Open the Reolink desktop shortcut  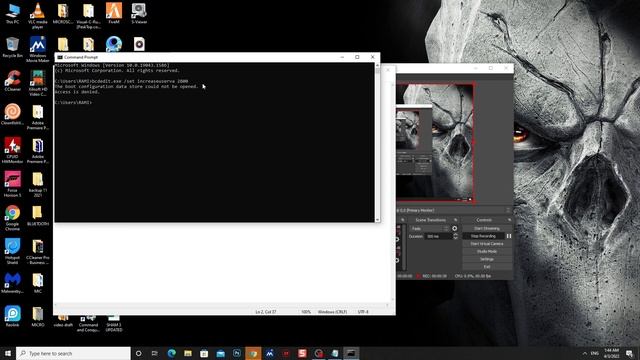pos(12,316)
